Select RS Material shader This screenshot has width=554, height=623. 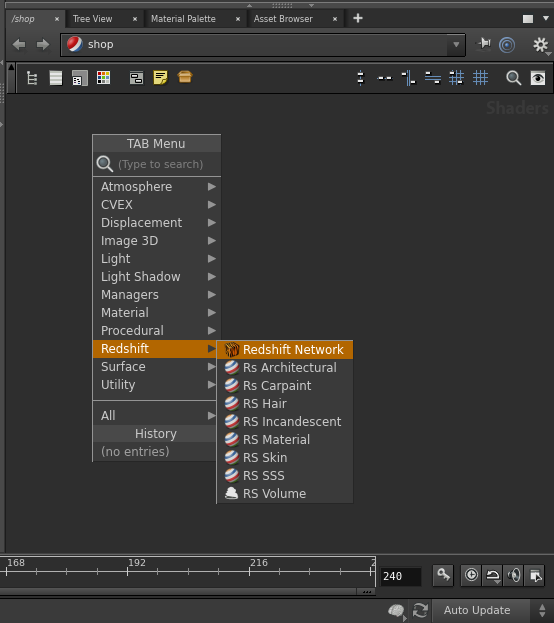[x=285, y=440]
